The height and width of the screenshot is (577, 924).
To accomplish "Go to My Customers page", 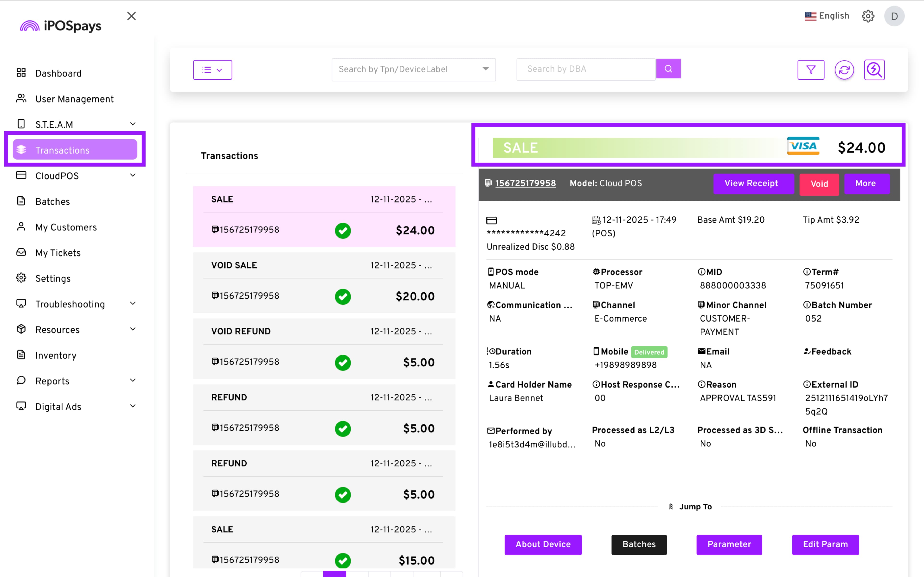I will coord(66,227).
